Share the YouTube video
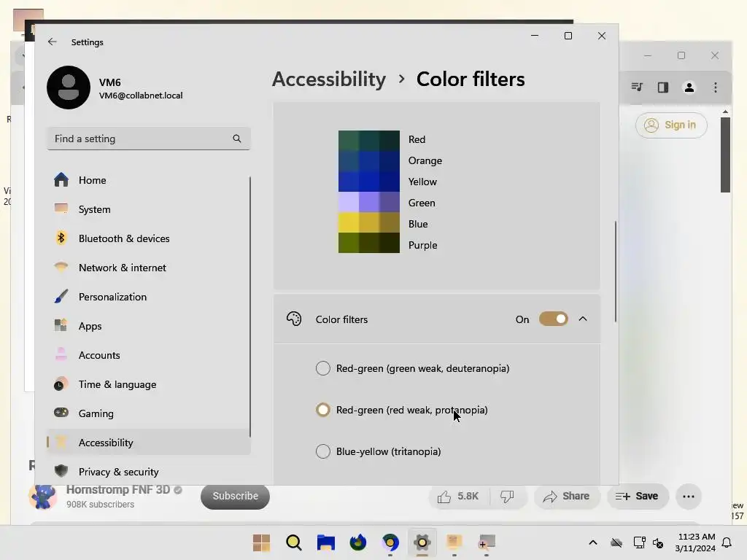Screen dimensions: 747x560 point(567,497)
